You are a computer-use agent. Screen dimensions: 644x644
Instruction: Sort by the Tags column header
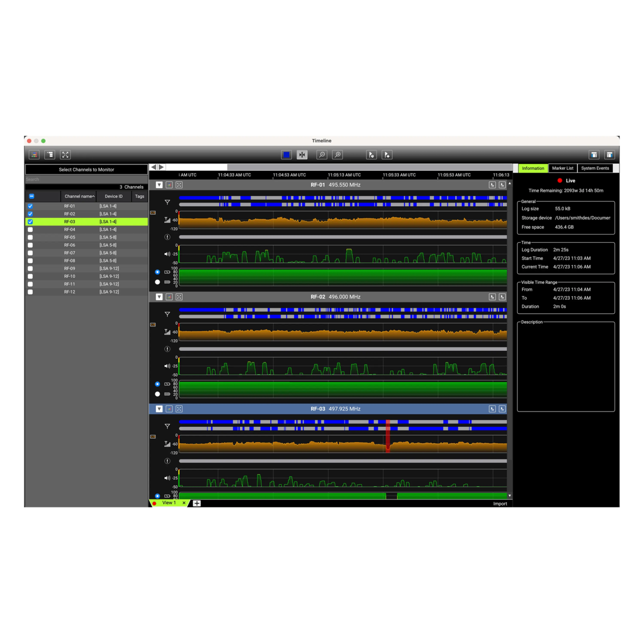pos(140,196)
